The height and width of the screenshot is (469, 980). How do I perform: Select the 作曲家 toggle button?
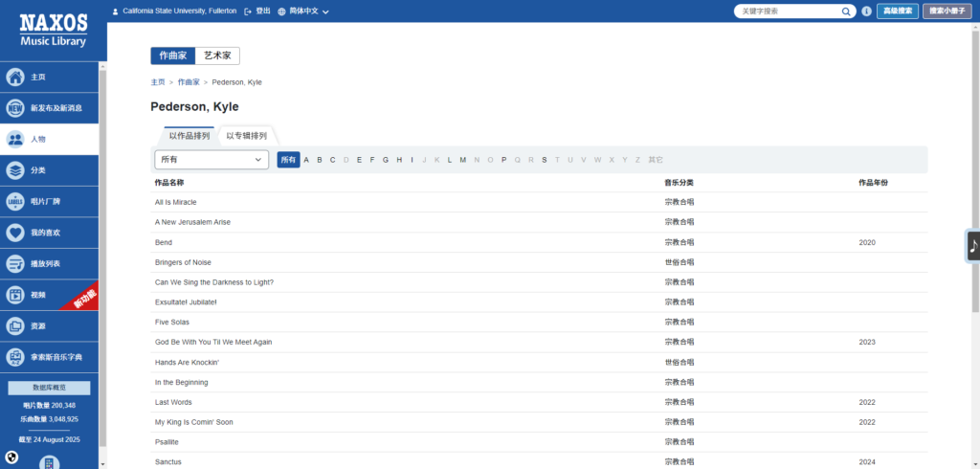(172, 56)
